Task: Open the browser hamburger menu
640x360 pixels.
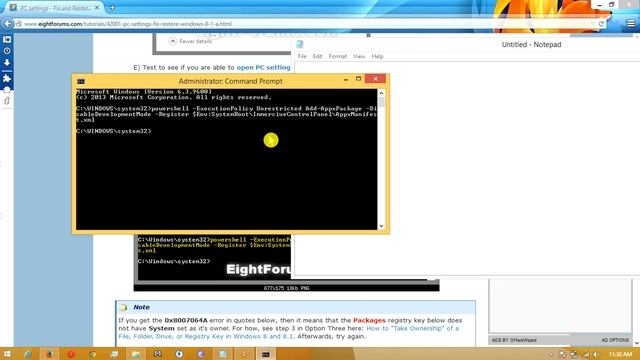Action: pos(631,24)
